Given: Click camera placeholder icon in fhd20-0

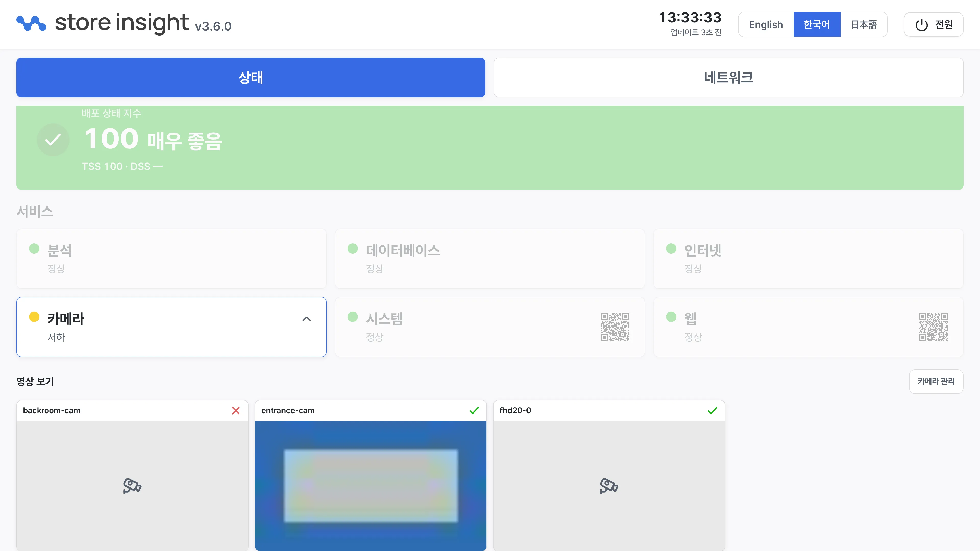Looking at the screenshot, I should (x=609, y=486).
